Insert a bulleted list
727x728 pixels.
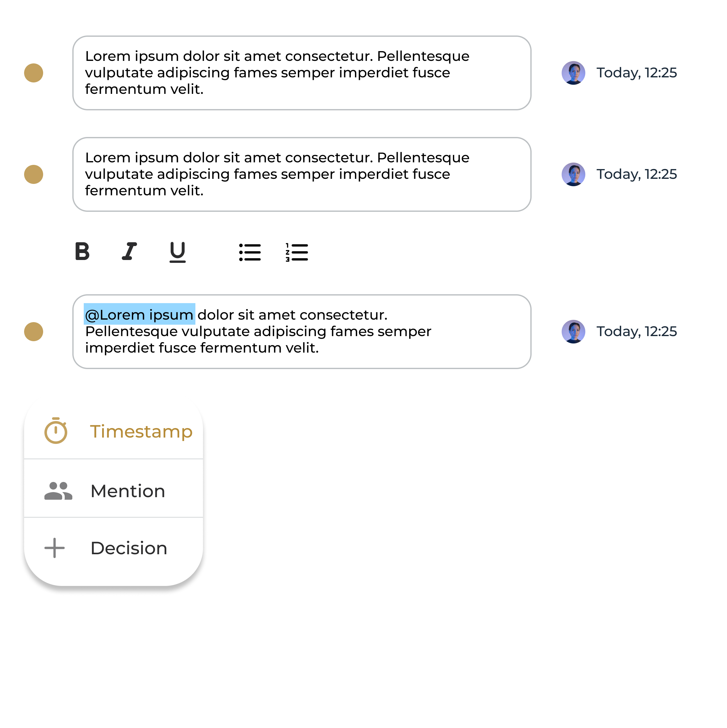point(250,252)
